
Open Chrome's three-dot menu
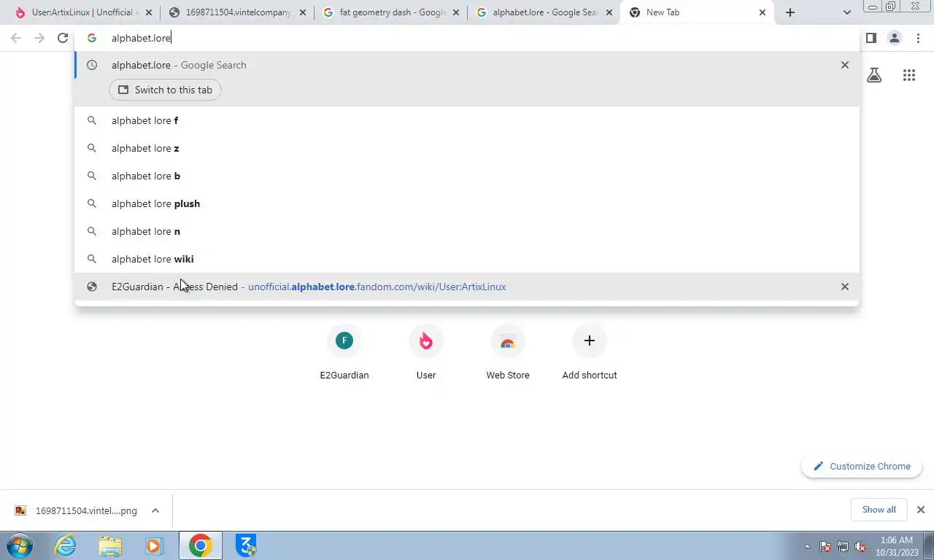tap(918, 38)
